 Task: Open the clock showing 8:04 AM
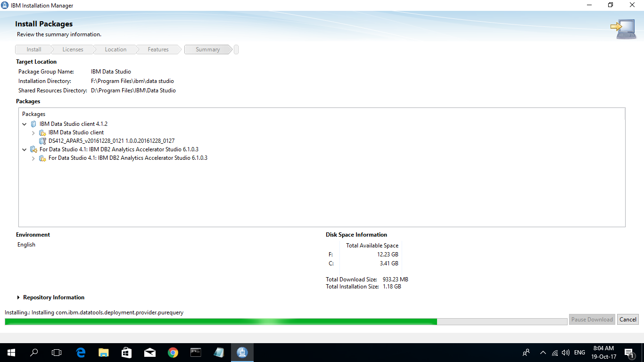pyautogui.click(x=603, y=352)
